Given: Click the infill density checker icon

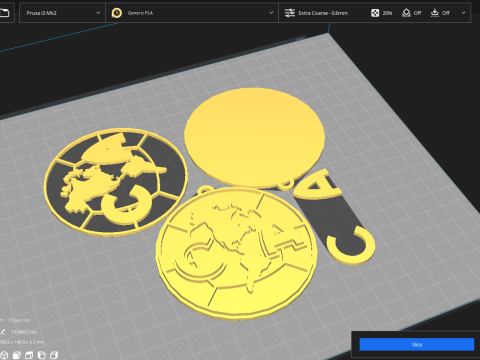Looking at the screenshot, I should (x=375, y=13).
